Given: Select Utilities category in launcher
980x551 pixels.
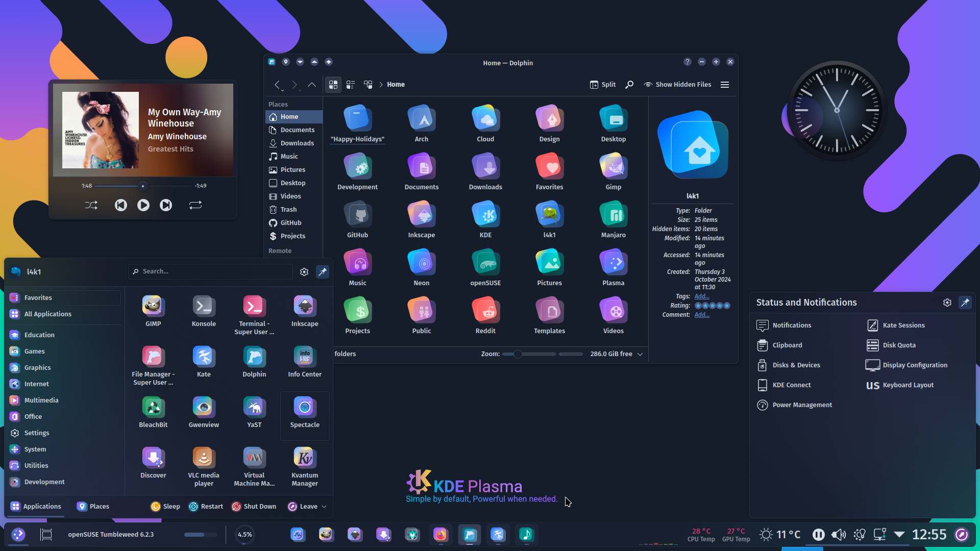Looking at the screenshot, I should [64, 466].
